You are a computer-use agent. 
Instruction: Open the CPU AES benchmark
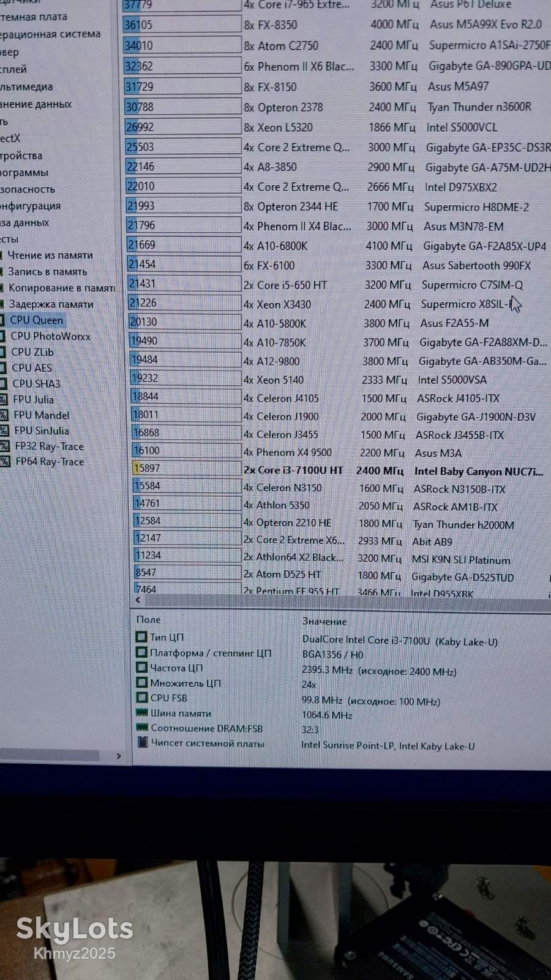point(32,368)
